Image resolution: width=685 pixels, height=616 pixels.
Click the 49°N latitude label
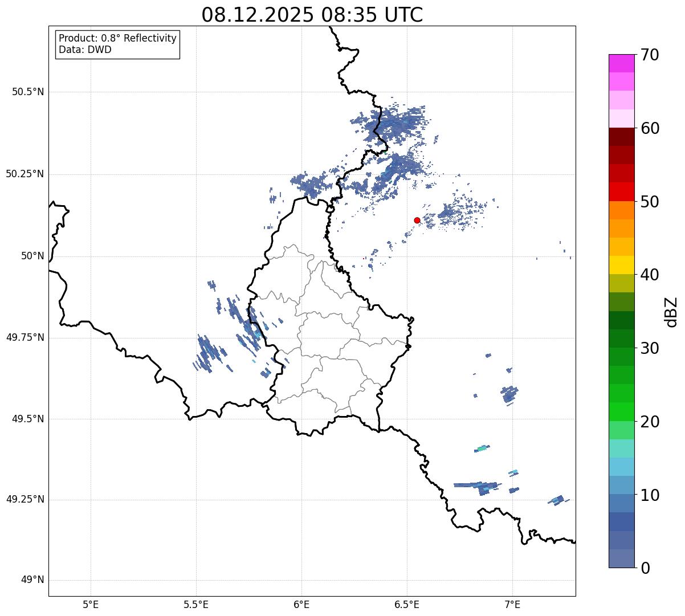tap(32, 580)
